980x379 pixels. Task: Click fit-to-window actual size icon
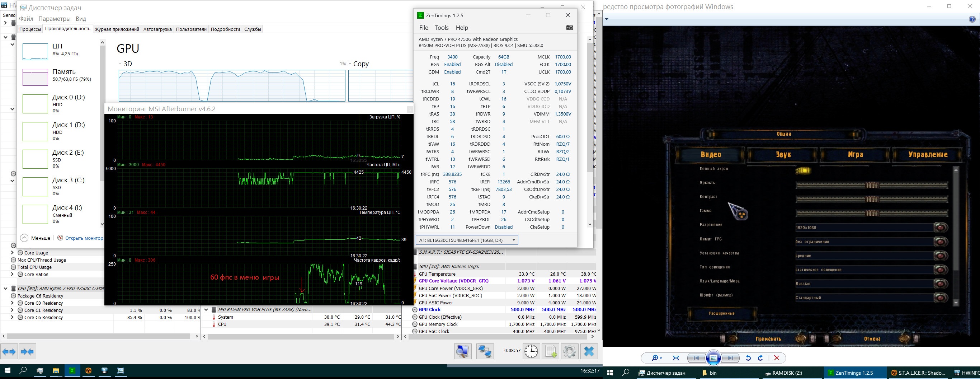[676, 358]
